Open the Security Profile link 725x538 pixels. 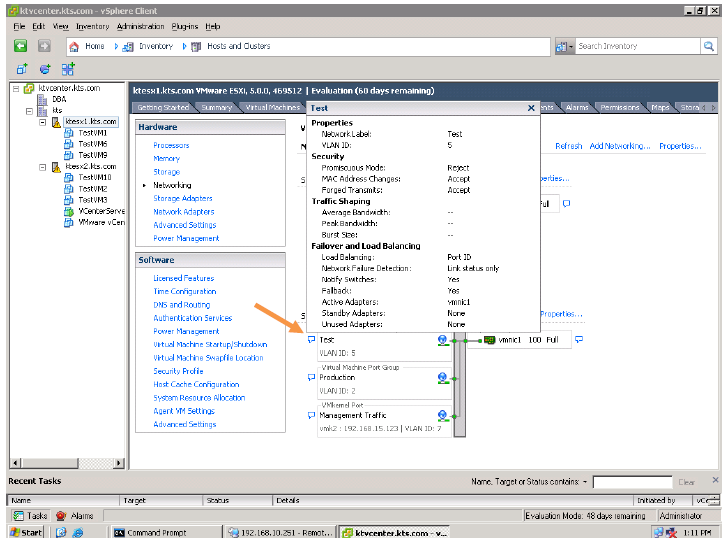(178, 371)
